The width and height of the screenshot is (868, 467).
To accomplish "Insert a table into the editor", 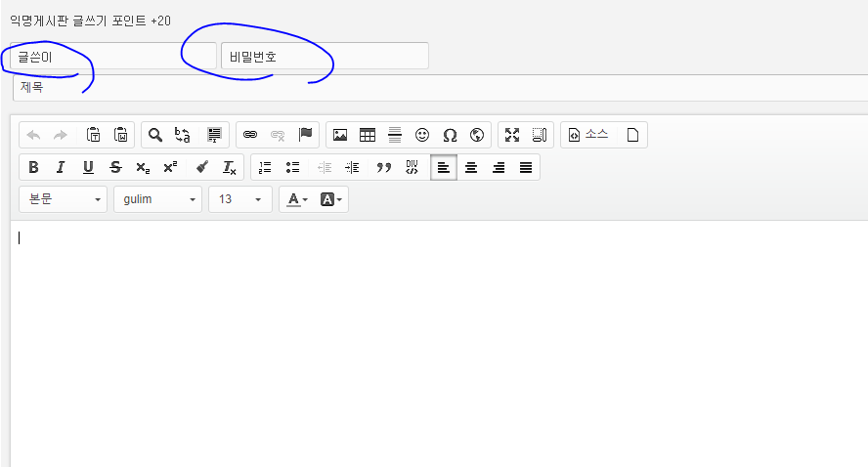I will tap(368, 135).
